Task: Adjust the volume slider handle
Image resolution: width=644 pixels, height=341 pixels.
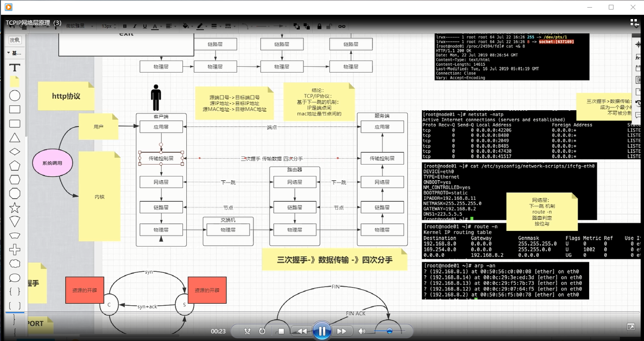Action: tap(390, 331)
